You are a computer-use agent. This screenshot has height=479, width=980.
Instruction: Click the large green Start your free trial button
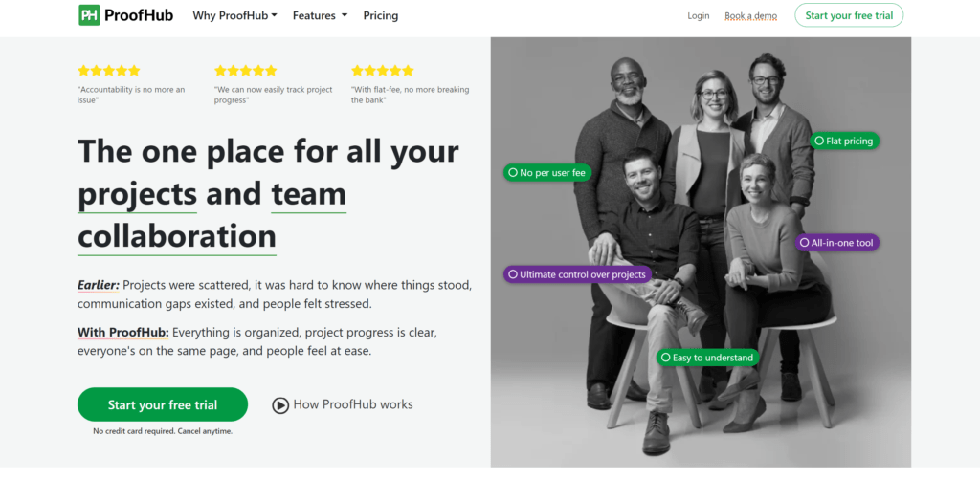[163, 404]
